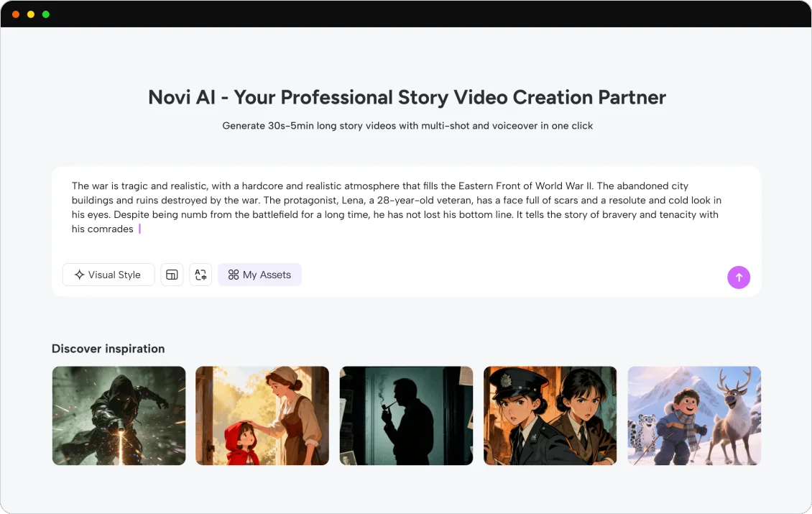This screenshot has width=812, height=514.
Task: Click the Novi AI main title text
Action: tap(407, 98)
